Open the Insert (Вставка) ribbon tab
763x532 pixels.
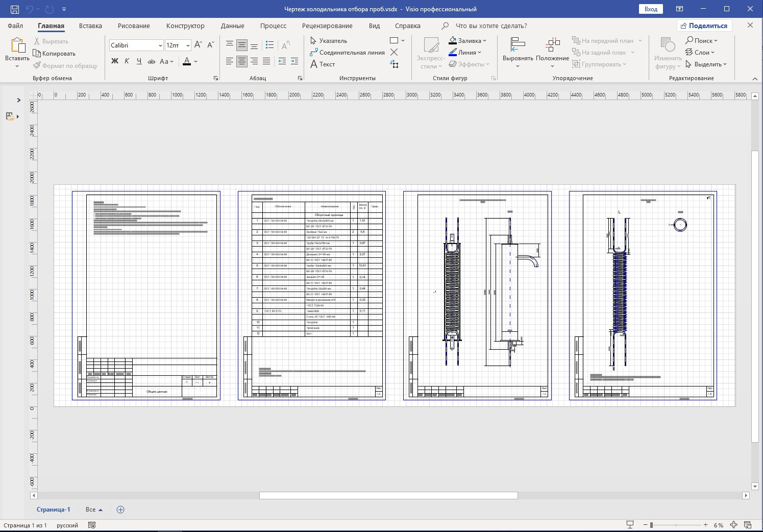pyautogui.click(x=90, y=26)
